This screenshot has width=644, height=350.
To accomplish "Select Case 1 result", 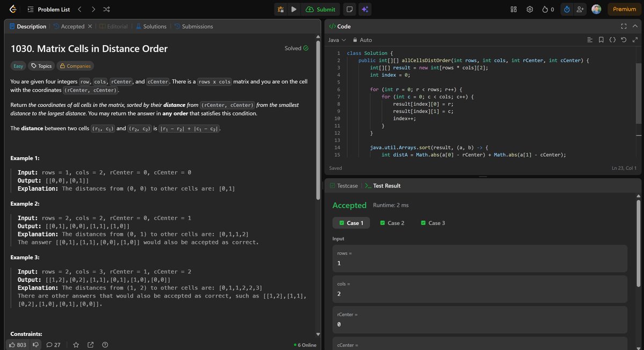I will pos(351,223).
